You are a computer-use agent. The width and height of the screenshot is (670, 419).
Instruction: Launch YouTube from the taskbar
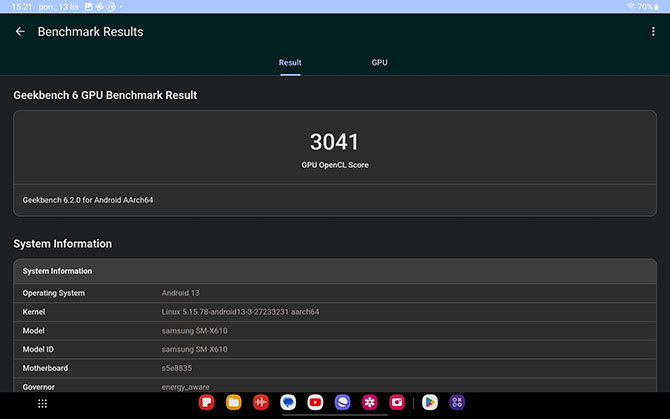coord(315,402)
